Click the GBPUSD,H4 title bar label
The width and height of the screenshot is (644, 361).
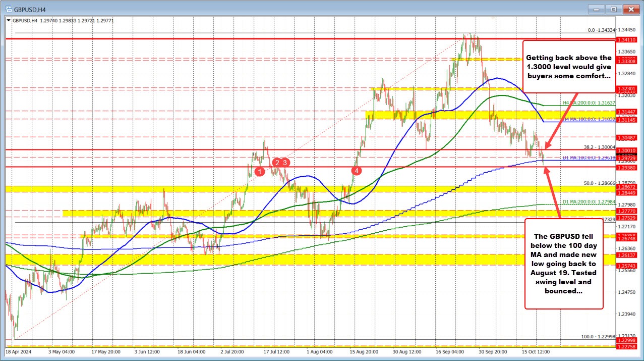click(x=30, y=9)
